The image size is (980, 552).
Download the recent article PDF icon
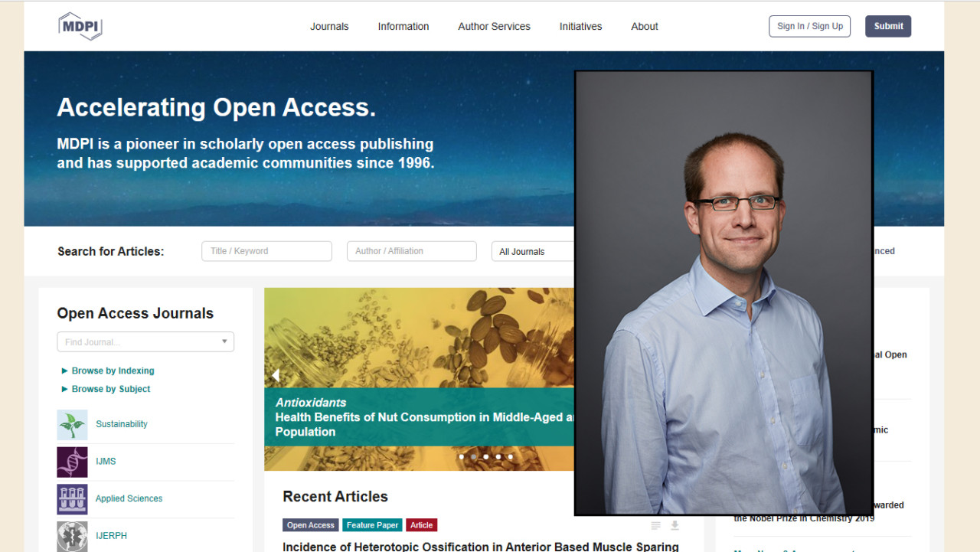tap(675, 525)
